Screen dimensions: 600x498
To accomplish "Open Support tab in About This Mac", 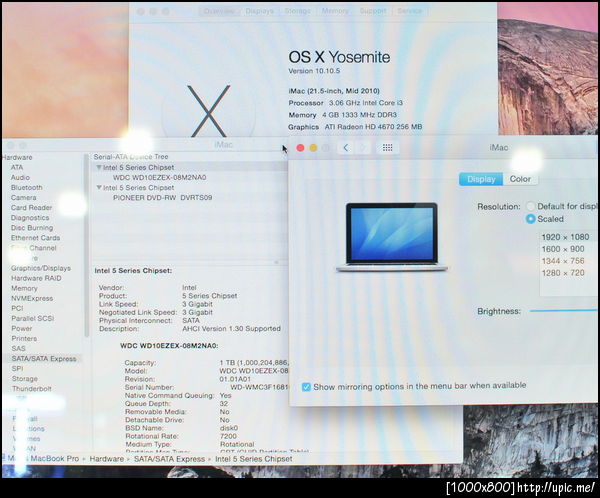I will [x=373, y=11].
